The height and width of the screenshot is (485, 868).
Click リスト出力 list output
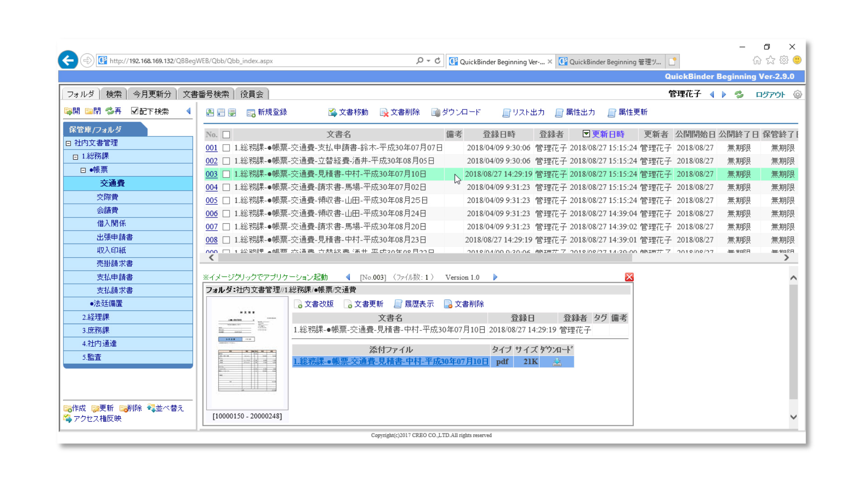(523, 113)
